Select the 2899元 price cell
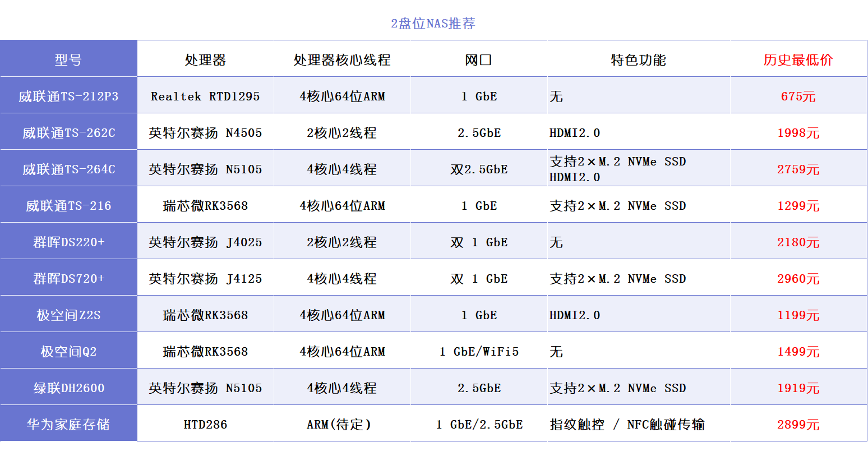This screenshot has width=868, height=474. 797,424
